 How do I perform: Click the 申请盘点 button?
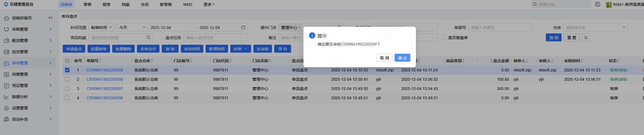[74, 49]
